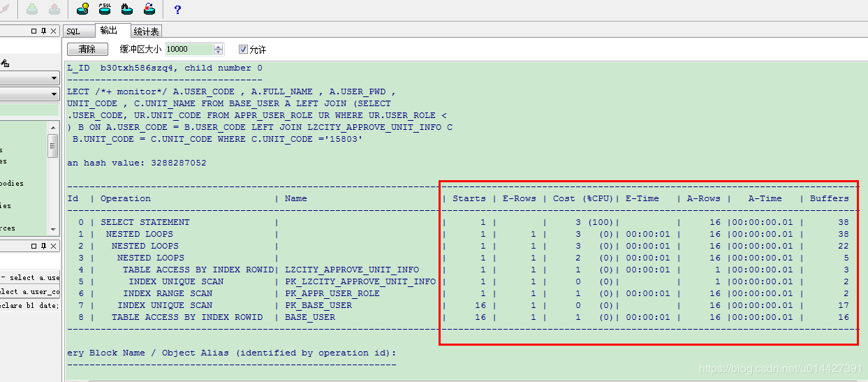Click the 'E-Rows' column header text
868x382 pixels.
[x=520, y=198]
